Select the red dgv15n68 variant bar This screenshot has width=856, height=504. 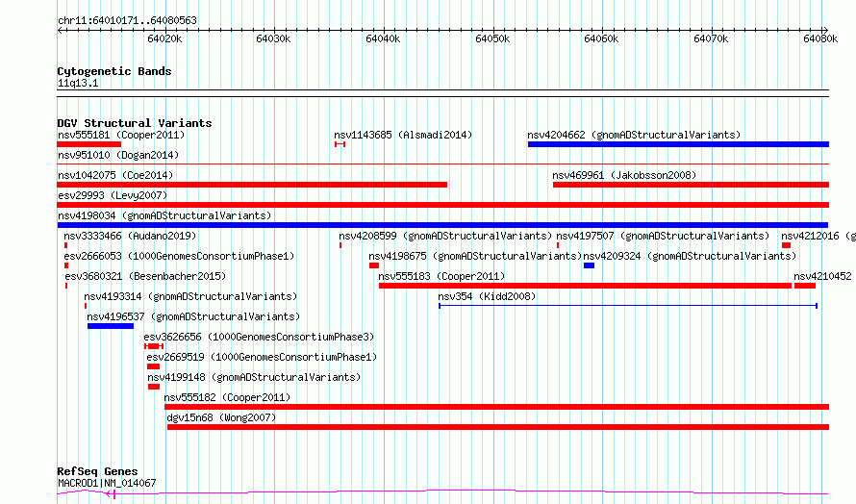pos(498,427)
